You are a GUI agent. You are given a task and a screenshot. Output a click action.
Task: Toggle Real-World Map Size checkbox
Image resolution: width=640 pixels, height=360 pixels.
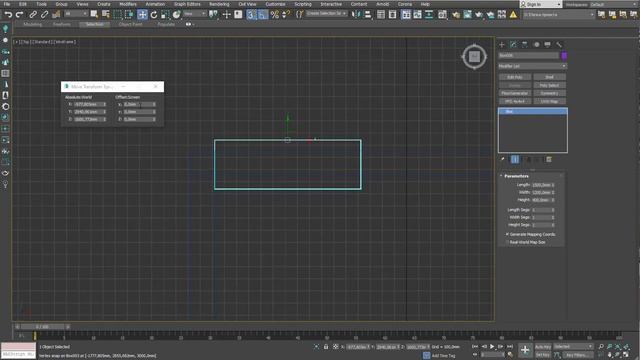click(x=507, y=242)
